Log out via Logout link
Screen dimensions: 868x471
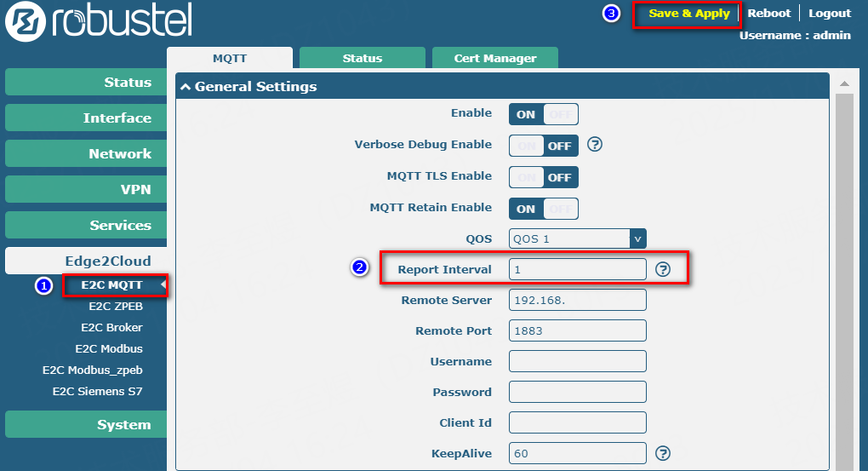829,14
